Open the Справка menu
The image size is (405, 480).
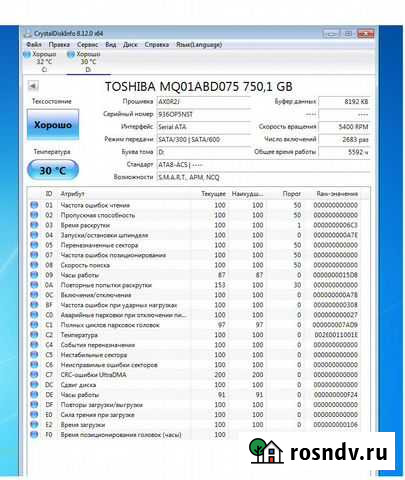[x=156, y=44]
